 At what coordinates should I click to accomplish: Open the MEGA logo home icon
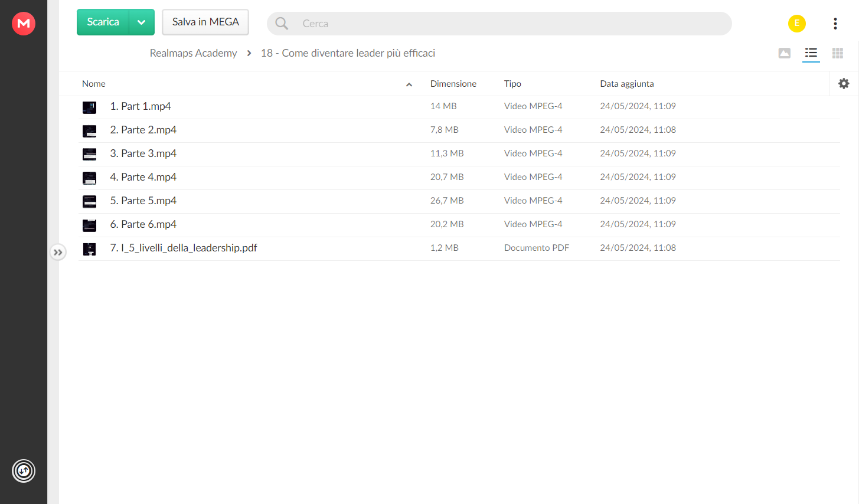point(24,24)
